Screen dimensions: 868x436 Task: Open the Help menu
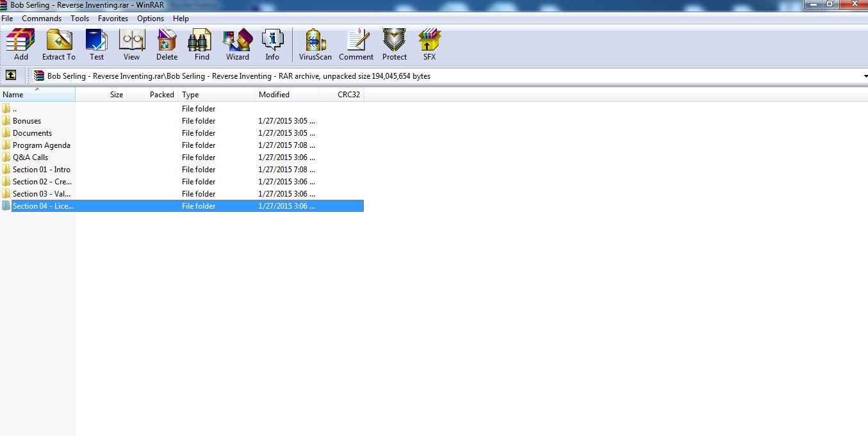tap(181, 19)
